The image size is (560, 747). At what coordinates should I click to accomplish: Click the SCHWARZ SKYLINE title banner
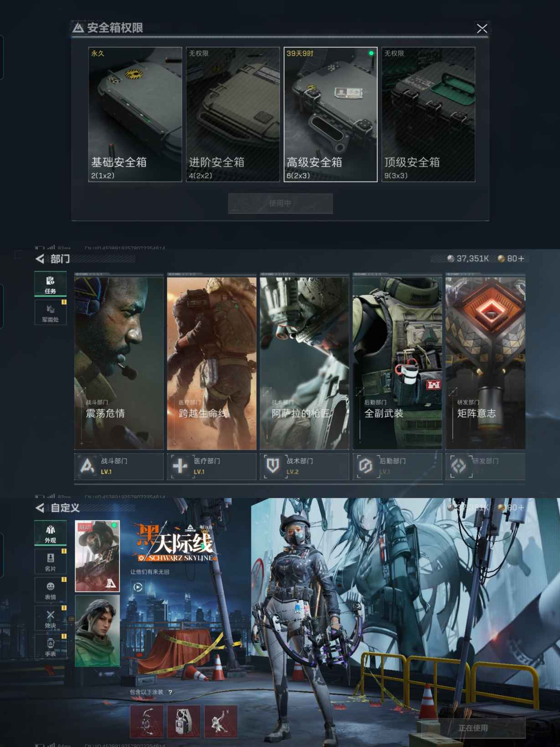[177, 558]
